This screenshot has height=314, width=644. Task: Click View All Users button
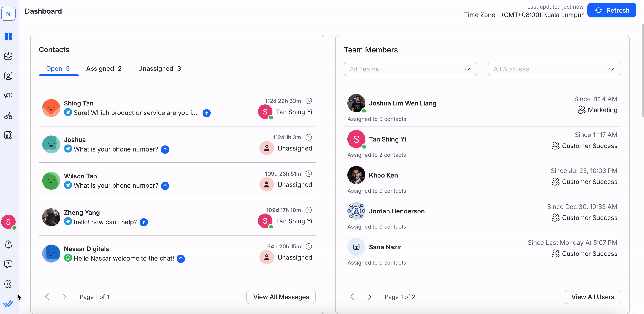click(593, 297)
